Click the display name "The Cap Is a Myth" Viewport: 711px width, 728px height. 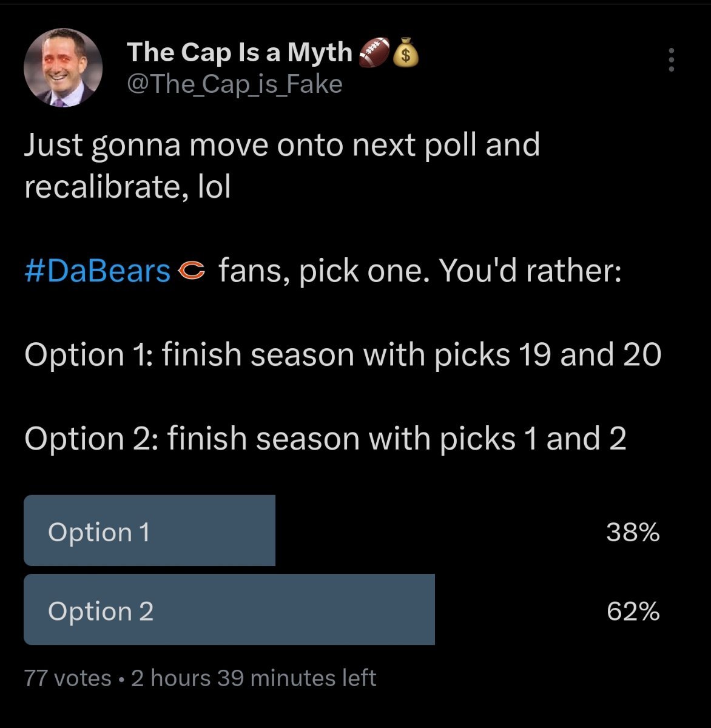[239, 53]
